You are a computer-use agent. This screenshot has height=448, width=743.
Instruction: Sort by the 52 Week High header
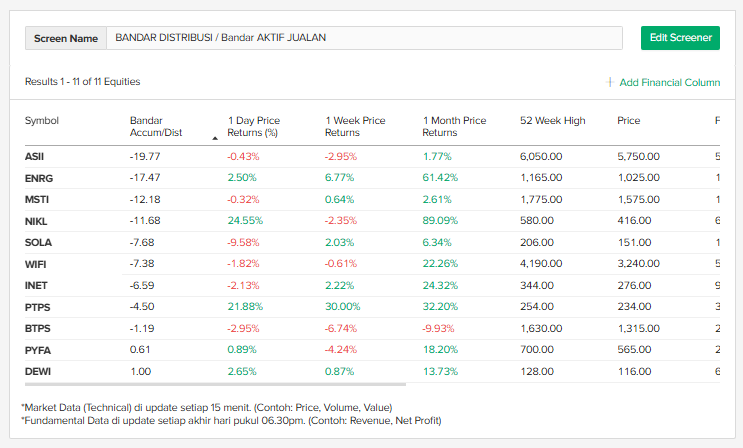click(552, 121)
